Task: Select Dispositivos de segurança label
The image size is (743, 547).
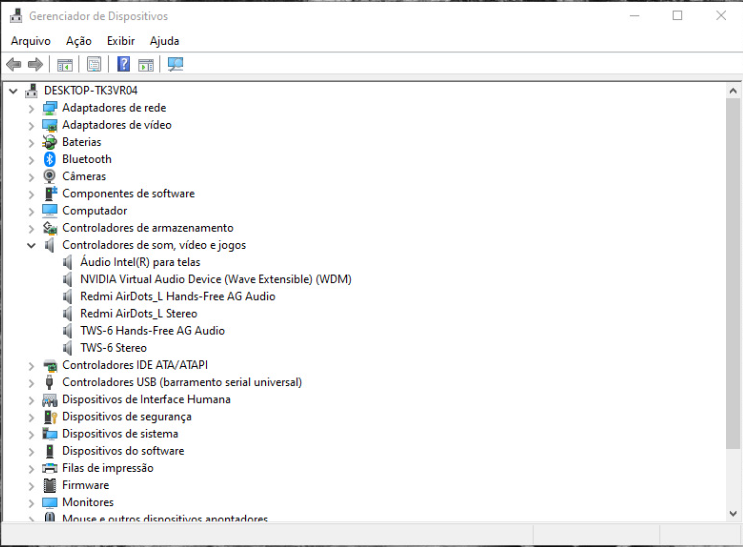Action: [x=127, y=417]
